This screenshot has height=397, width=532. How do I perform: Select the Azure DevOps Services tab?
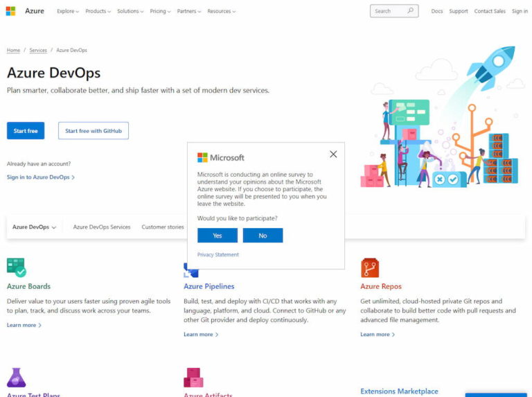click(102, 227)
